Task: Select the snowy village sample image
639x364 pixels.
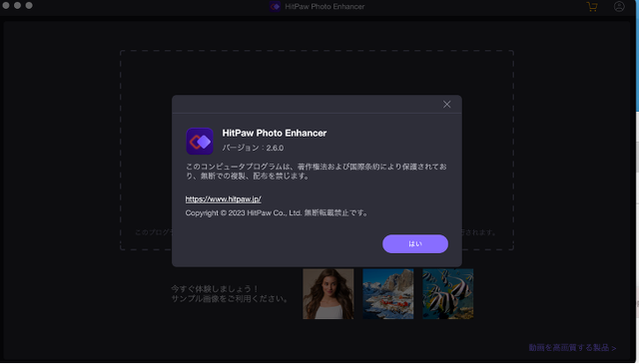Action: [x=388, y=293]
